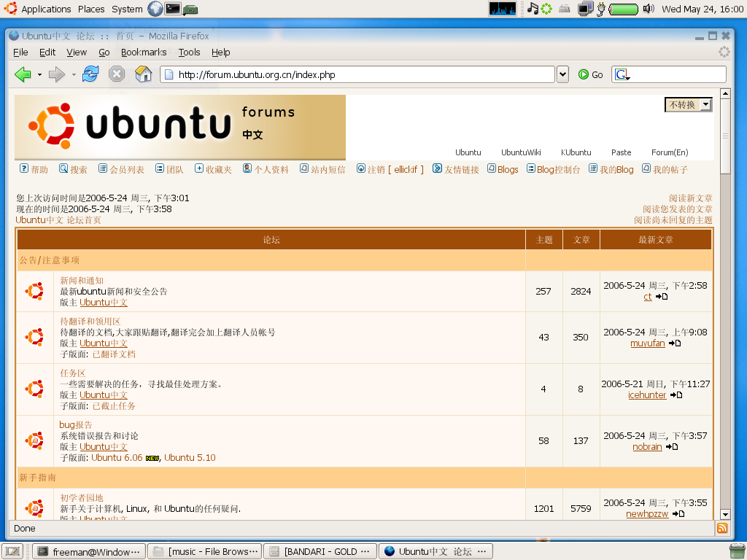747x560 pixels.
Task: Open the Bookmarks menu
Action: coord(144,52)
